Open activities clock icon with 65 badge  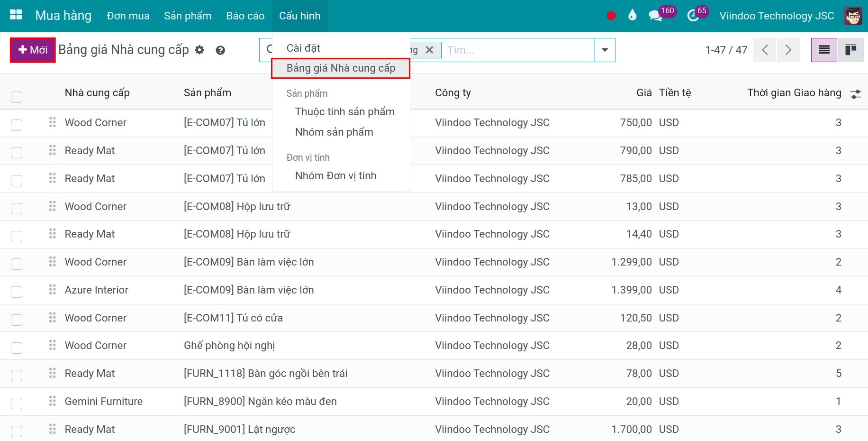tap(693, 16)
